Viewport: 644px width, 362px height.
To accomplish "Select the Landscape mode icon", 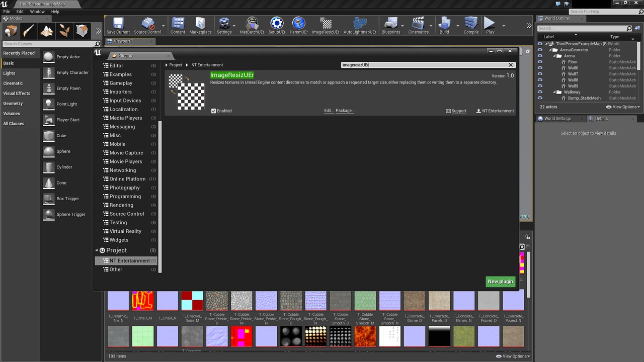I will pyautogui.click(x=47, y=31).
